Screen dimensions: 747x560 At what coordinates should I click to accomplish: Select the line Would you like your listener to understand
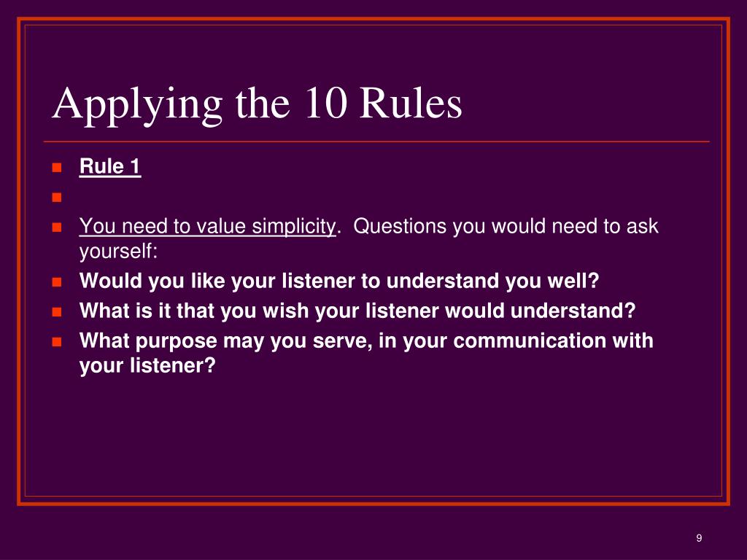coord(339,281)
